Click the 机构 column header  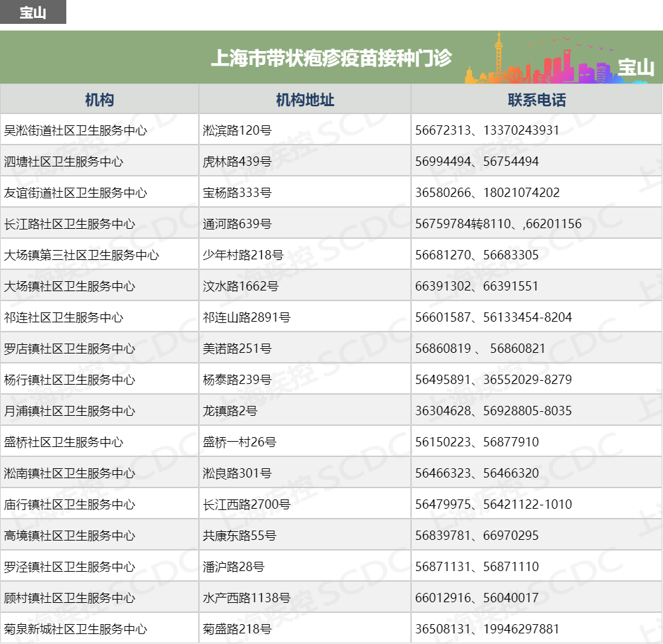[x=99, y=99]
